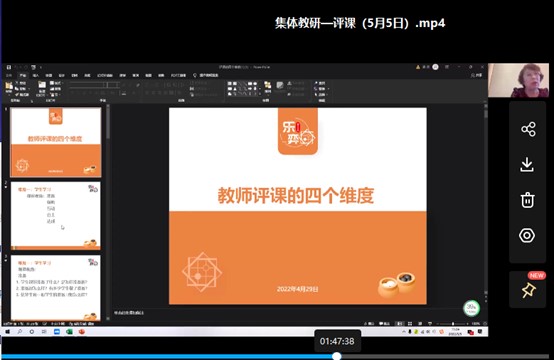This screenshot has width=554, height=360.
Task: Click the Windows Start button in the taskbar
Action: pyautogui.click(x=7, y=332)
